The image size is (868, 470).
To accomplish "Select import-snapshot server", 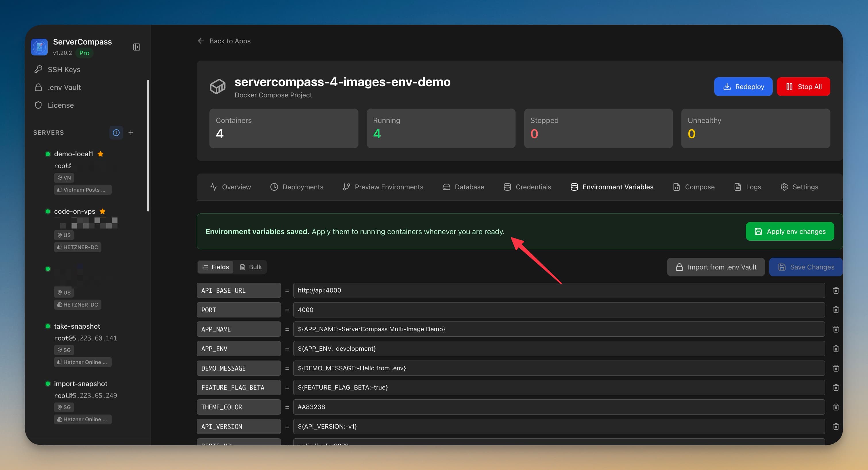I will (80, 384).
